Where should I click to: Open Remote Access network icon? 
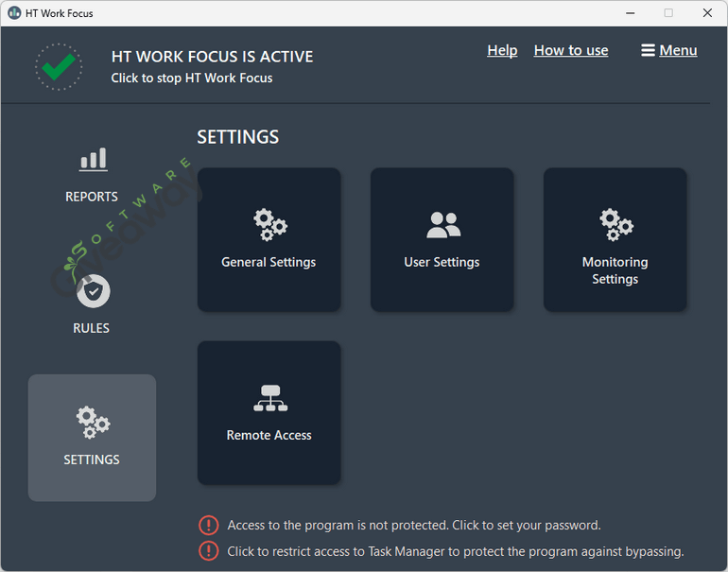(270, 398)
